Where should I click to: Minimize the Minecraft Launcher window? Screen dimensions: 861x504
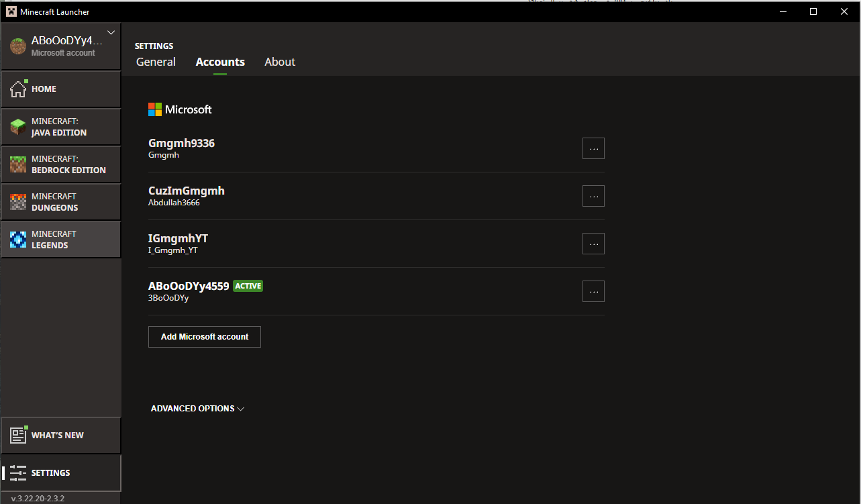click(x=782, y=11)
